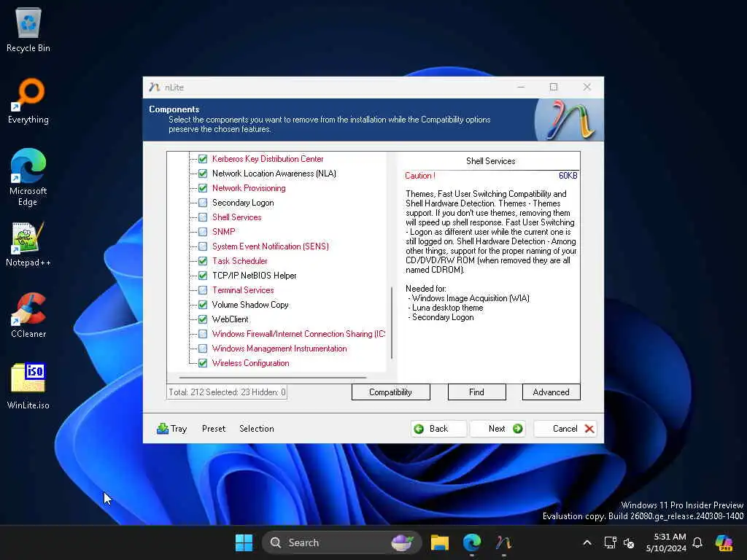Select the Shell Services tree row

tap(237, 217)
